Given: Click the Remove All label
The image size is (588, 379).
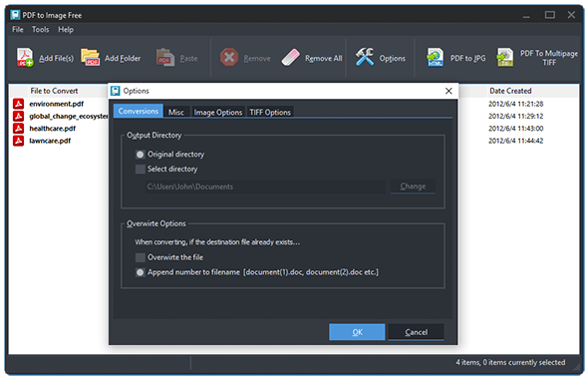Looking at the screenshot, I should pos(324,58).
